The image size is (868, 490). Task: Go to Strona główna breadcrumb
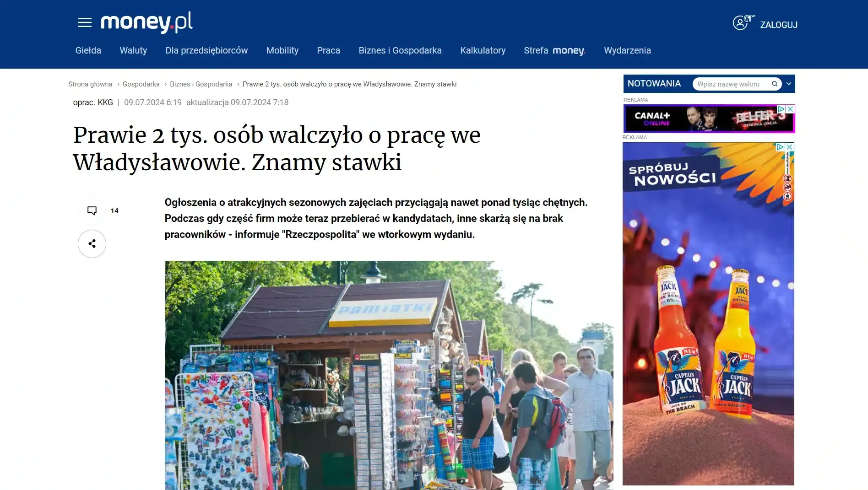[90, 84]
